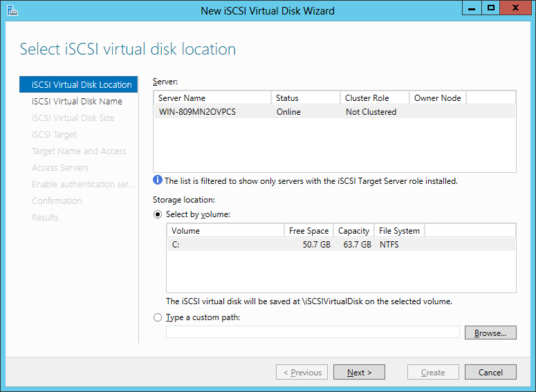Sort volumes by Free Space column
The height and width of the screenshot is (392, 536).
point(308,230)
